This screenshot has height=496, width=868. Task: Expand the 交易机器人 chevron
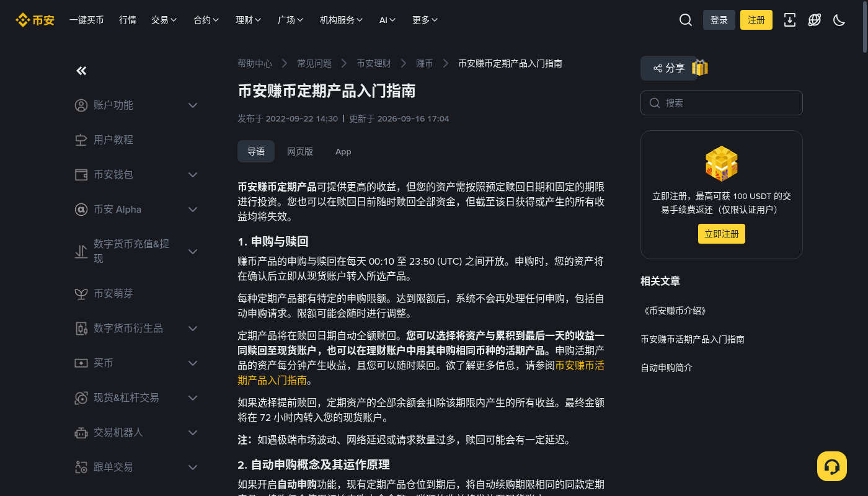[x=193, y=433]
